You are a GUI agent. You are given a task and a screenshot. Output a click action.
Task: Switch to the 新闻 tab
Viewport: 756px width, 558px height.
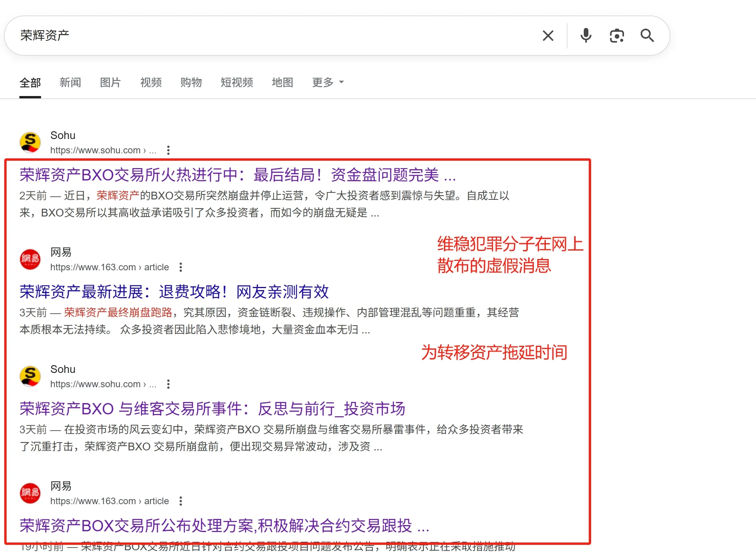pos(70,82)
